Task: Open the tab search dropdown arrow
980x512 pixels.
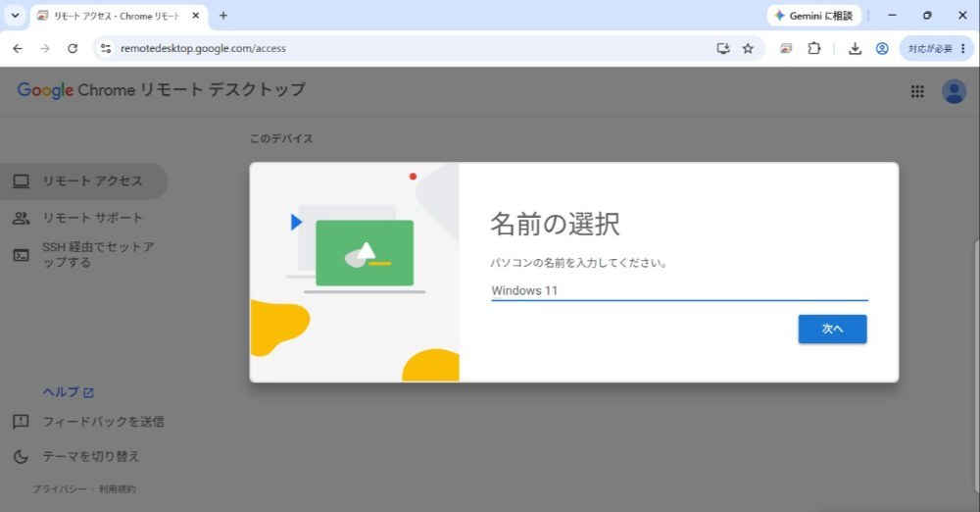Action: click(15, 16)
